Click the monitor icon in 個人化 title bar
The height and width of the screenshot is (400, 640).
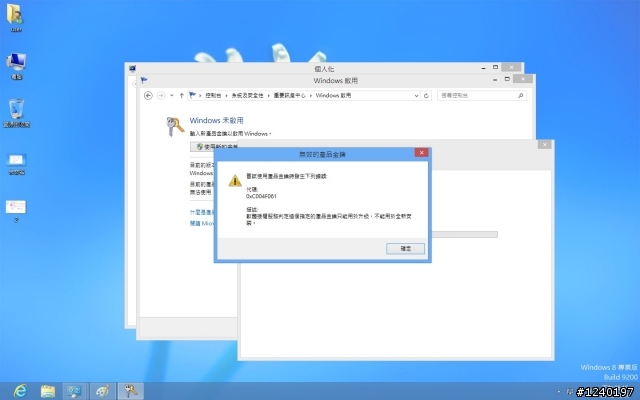pyautogui.click(x=132, y=69)
